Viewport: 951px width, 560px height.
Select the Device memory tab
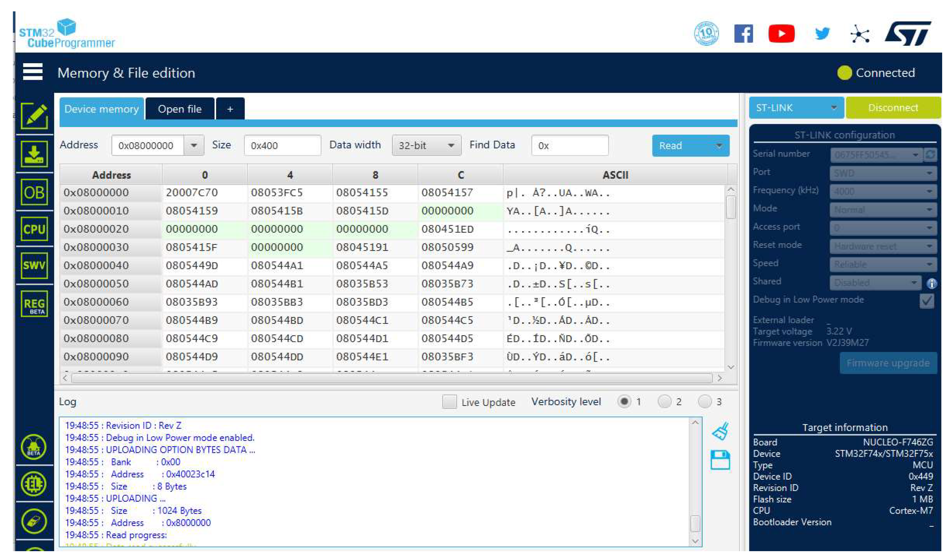tap(102, 109)
